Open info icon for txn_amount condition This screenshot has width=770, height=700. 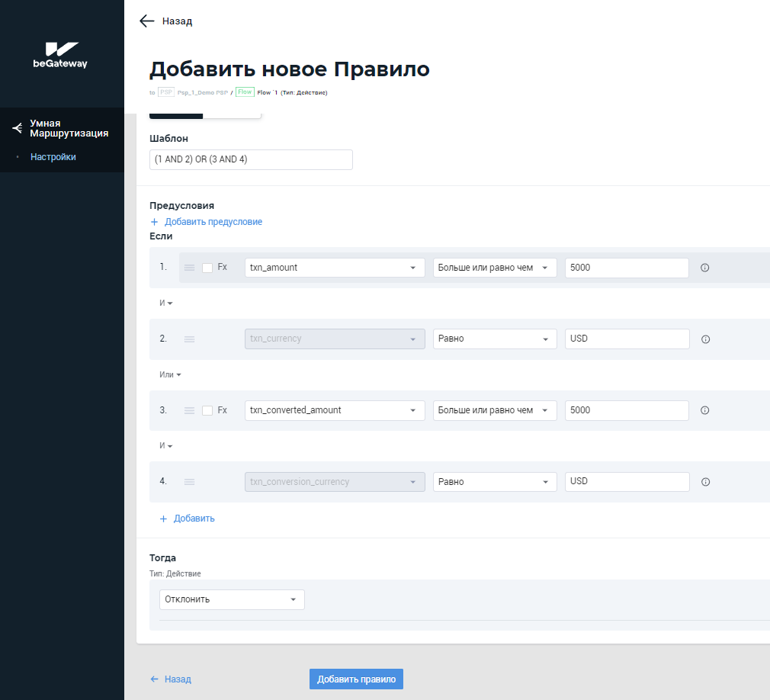[x=705, y=268]
